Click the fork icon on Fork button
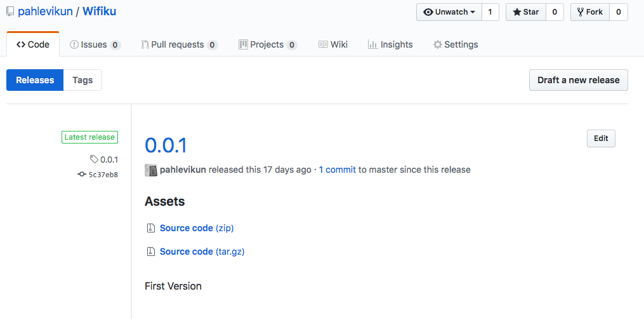Viewport: 644px width, 329px height. [581, 12]
